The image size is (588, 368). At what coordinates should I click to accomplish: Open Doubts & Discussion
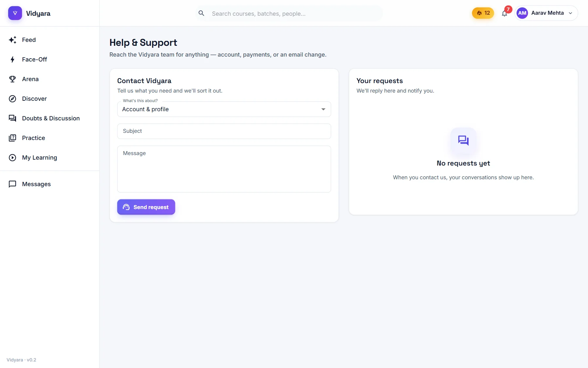coord(50,118)
